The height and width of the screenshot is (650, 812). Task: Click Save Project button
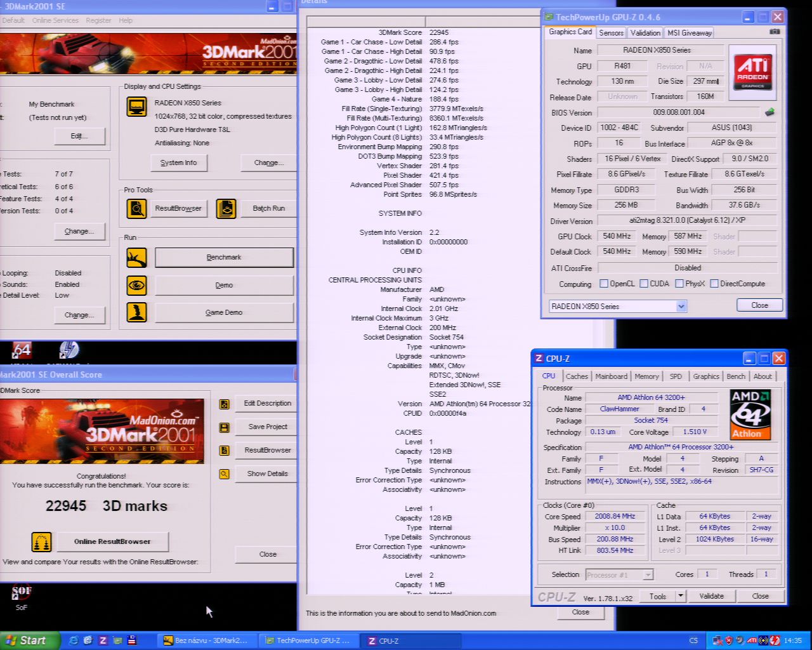[267, 427]
